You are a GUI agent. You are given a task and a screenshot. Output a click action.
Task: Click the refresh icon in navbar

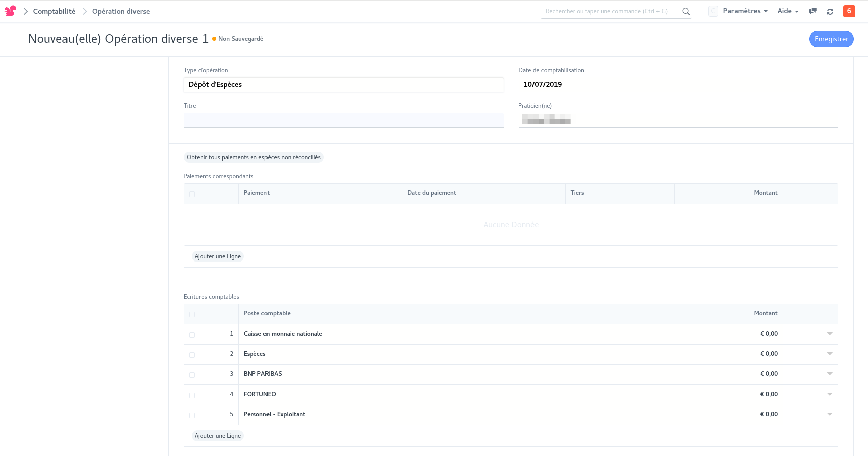pos(830,11)
